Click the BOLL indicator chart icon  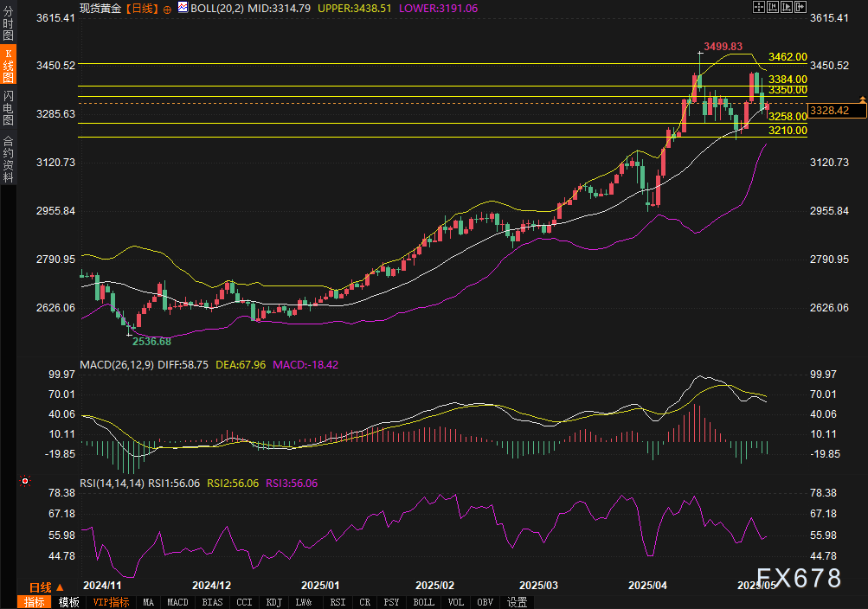pyautogui.click(x=182, y=7)
